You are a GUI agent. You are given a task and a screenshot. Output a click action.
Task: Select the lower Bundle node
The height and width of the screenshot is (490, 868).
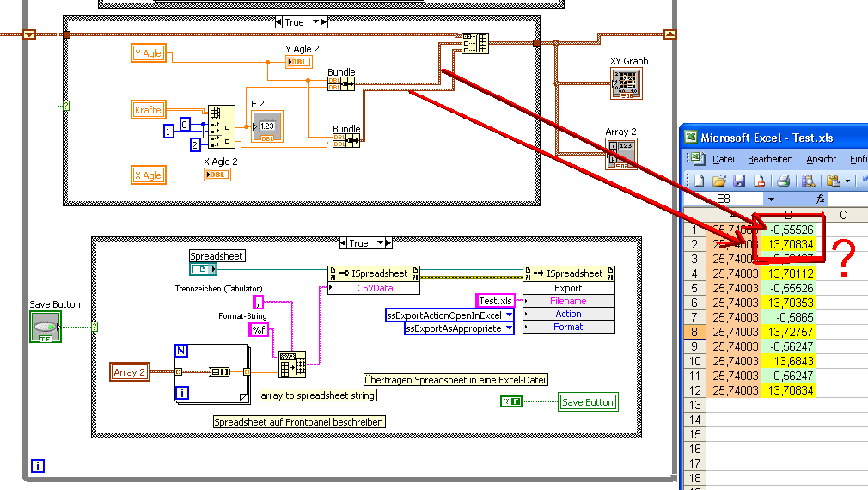pos(346,141)
